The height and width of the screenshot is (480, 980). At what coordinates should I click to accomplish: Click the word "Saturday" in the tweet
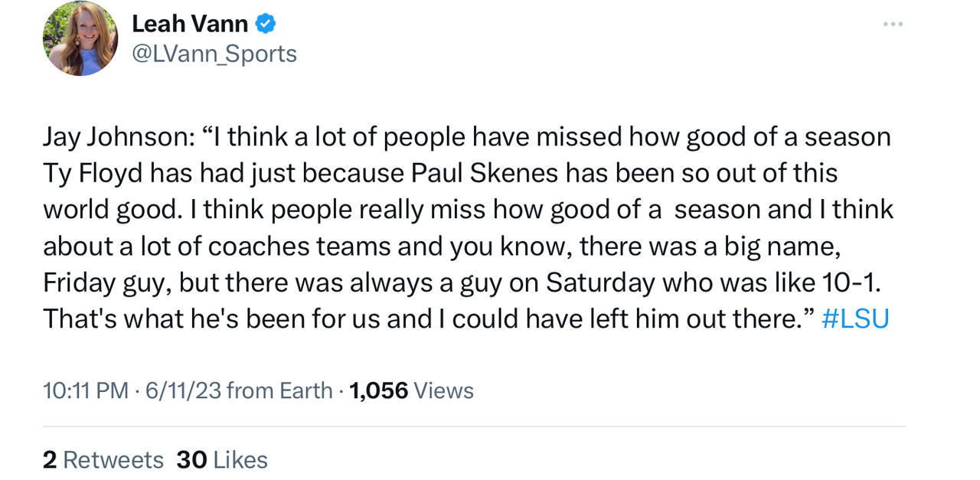600,282
